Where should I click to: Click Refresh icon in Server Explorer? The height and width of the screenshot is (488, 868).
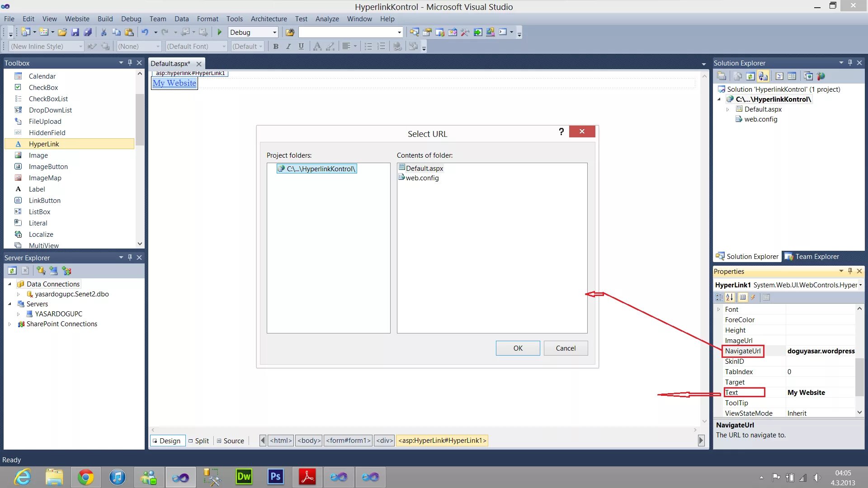click(12, 271)
